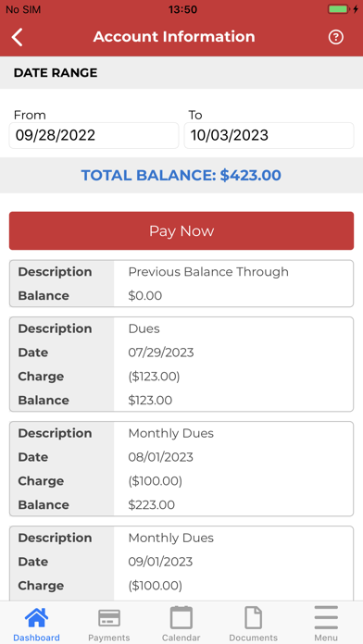363x644 pixels.
Task: Tap the Payments card icon
Action: (x=109, y=618)
